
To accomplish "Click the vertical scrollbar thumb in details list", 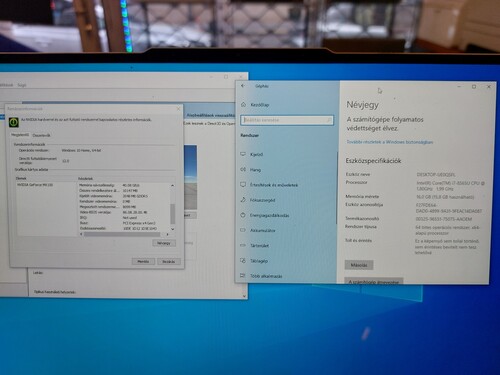I will (x=172, y=214).
